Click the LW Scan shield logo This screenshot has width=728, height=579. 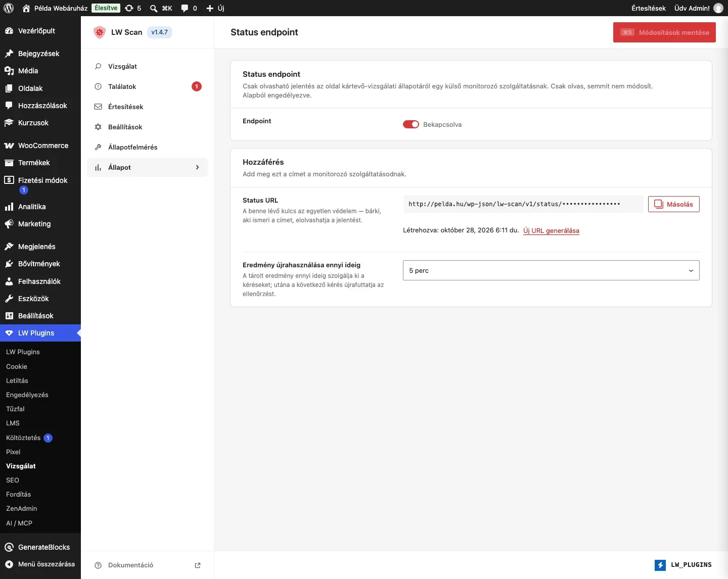pyautogui.click(x=100, y=32)
